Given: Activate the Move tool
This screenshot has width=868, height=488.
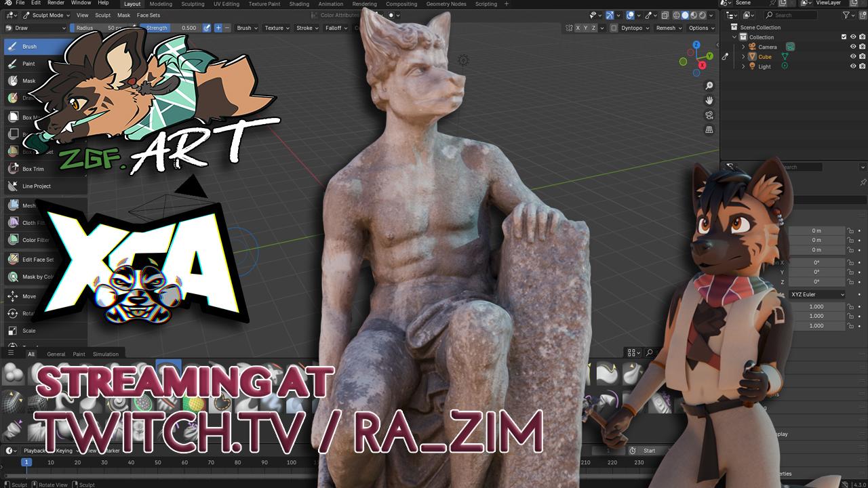Looking at the screenshot, I should tap(45, 296).
